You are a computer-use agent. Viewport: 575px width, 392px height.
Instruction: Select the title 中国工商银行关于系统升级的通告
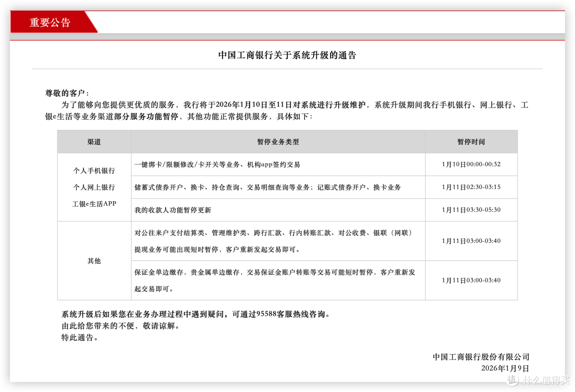(x=287, y=55)
